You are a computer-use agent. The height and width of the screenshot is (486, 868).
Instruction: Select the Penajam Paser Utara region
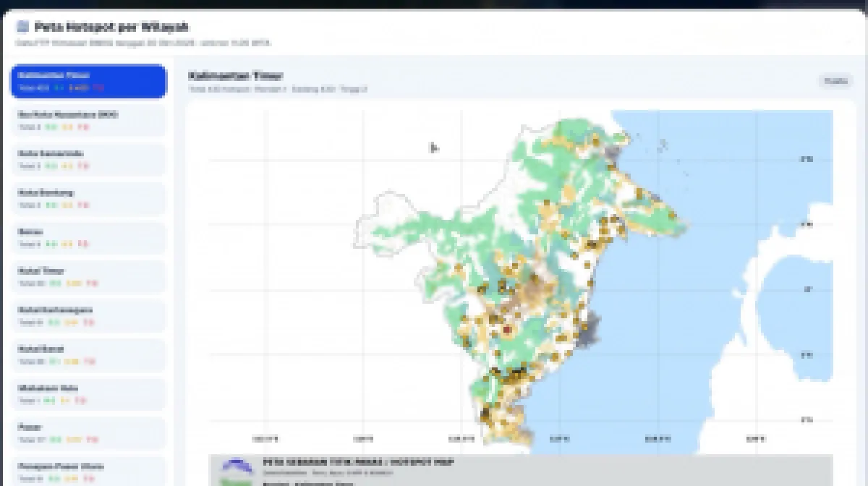88,471
